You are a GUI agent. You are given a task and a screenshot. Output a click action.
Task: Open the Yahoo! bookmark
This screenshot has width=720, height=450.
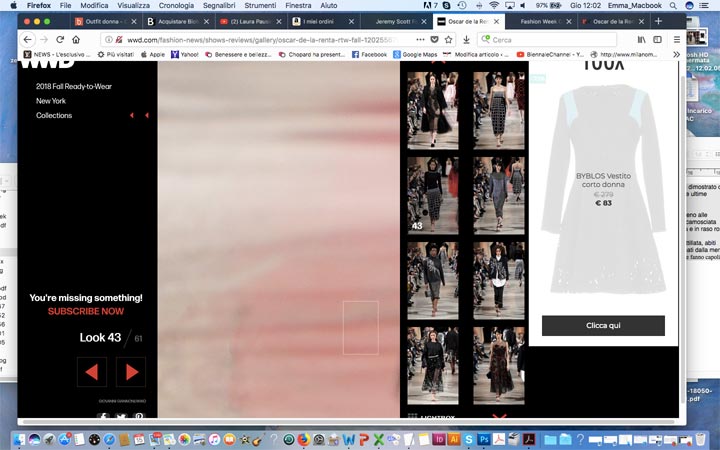(185, 54)
